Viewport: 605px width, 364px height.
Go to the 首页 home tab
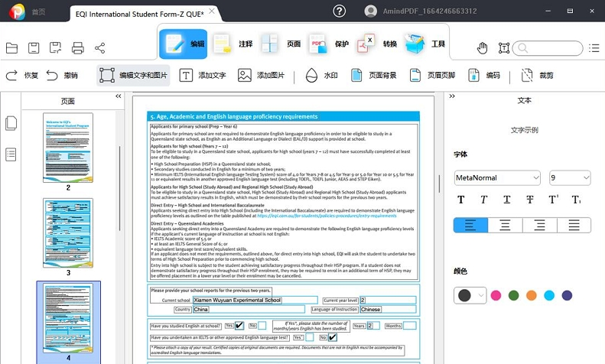[38, 12]
